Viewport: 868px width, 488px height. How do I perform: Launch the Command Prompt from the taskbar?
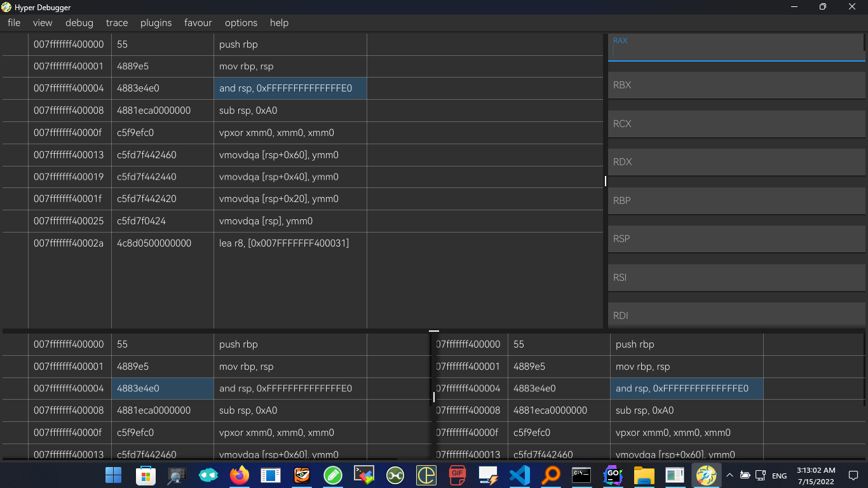(581, 475)
